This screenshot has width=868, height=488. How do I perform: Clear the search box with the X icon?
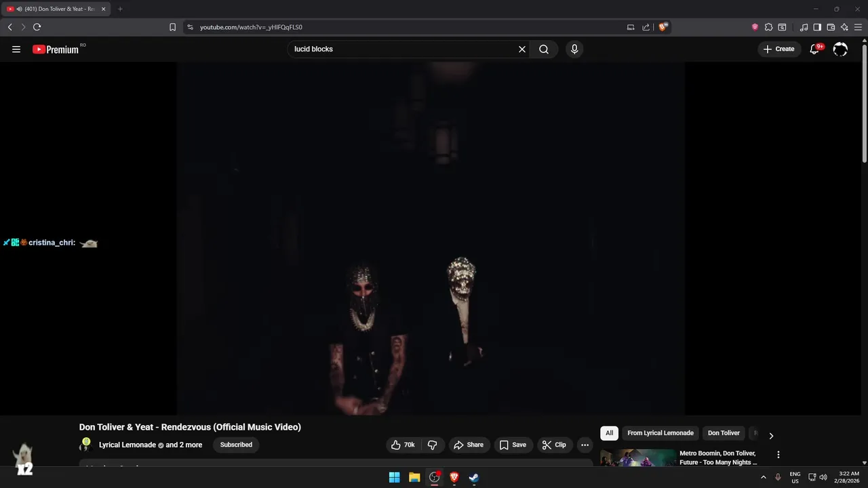pos(522,49)
